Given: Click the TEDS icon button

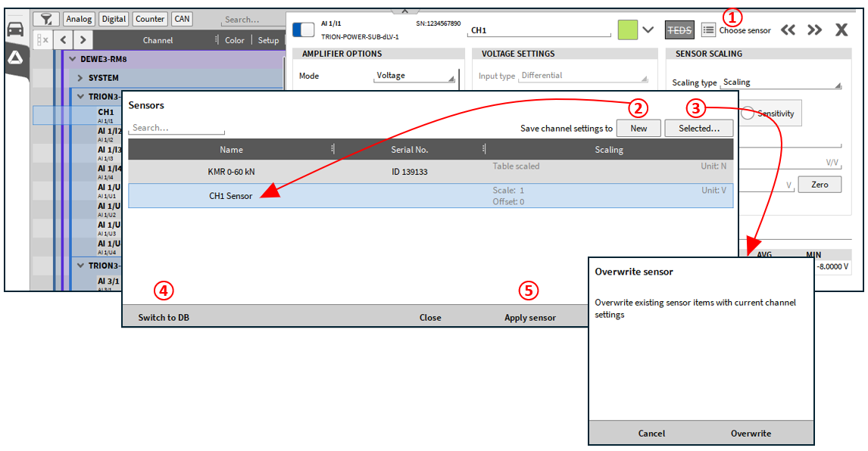Looking at the screenshot, I should tap(679, 30).
